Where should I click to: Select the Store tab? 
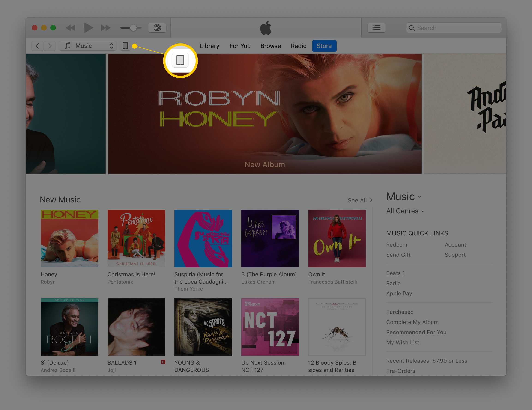tap(324, 46)
